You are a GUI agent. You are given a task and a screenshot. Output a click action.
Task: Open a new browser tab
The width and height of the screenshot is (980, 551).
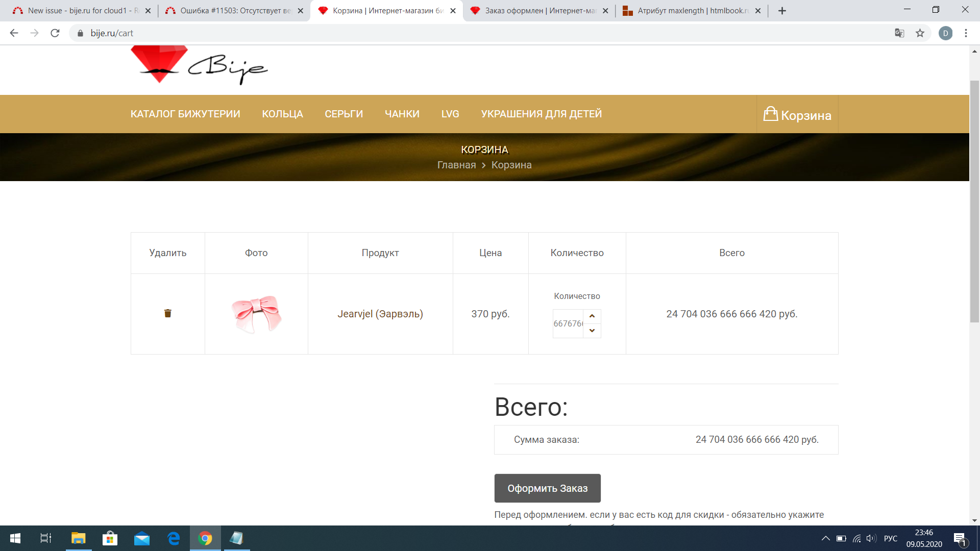pos(782,11)
